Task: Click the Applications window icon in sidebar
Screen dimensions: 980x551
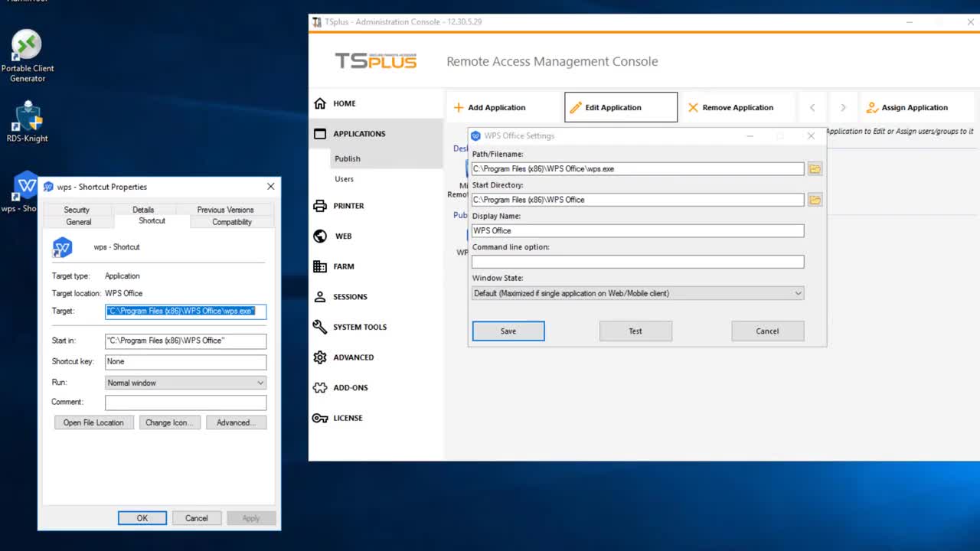Action: tap(320, 134)
